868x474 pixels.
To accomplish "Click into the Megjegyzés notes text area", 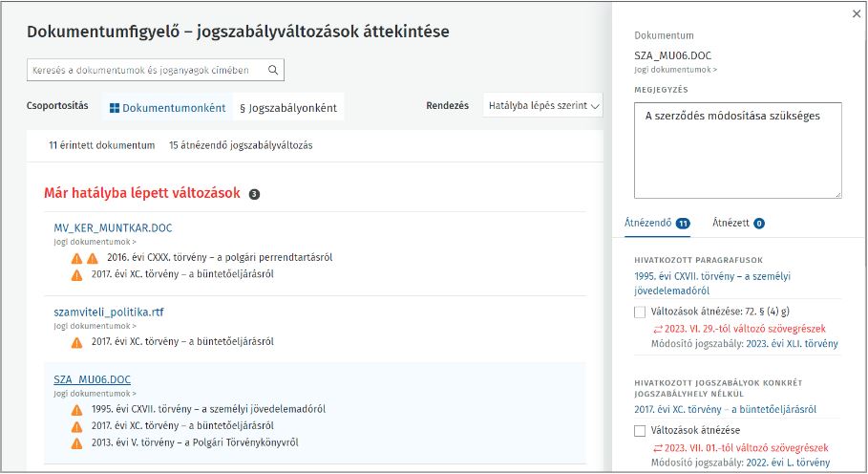I will pyautogui.click(x=737, y=150).
